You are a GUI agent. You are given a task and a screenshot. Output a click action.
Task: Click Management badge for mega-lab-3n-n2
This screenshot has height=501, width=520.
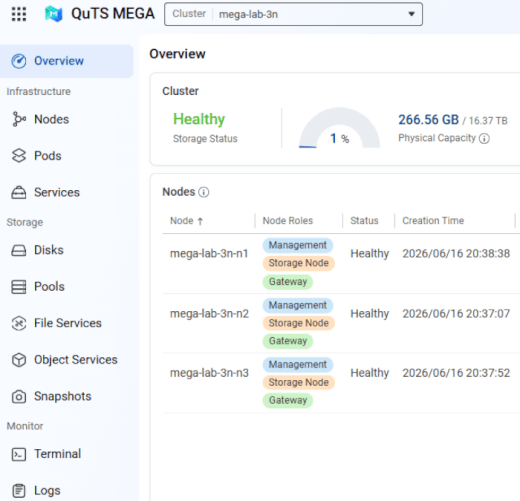point(298,305)
